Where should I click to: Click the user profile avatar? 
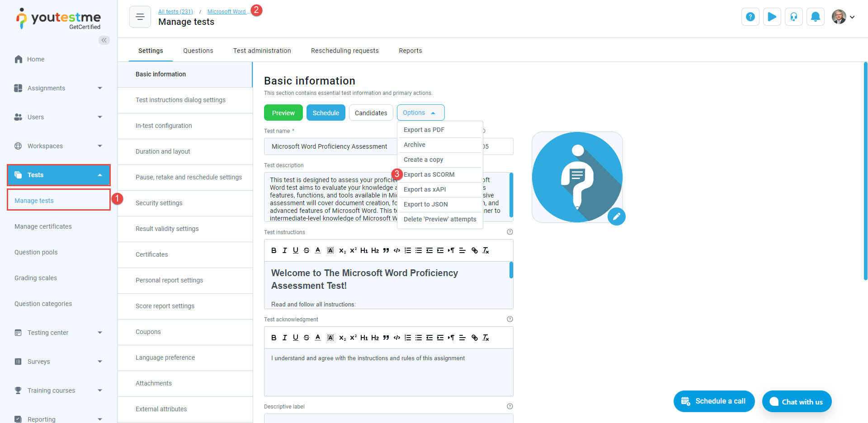[x=839, y=17]
